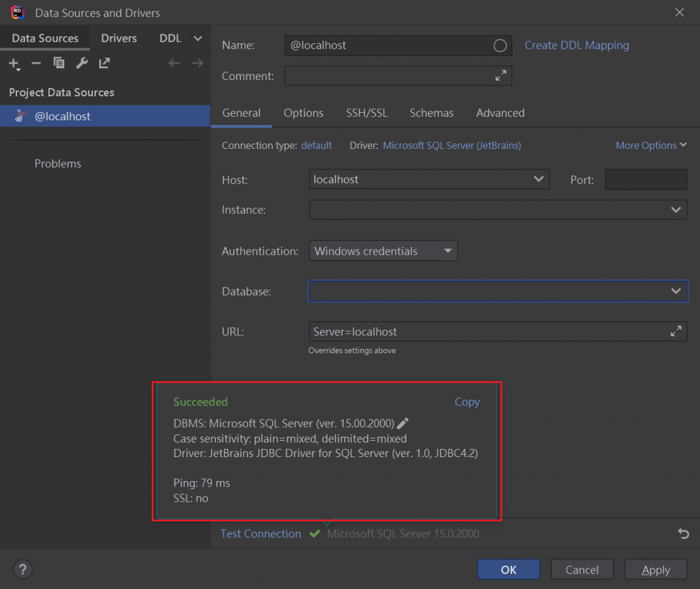
Task: Expand the URL field editor
Action: point(676,331)
